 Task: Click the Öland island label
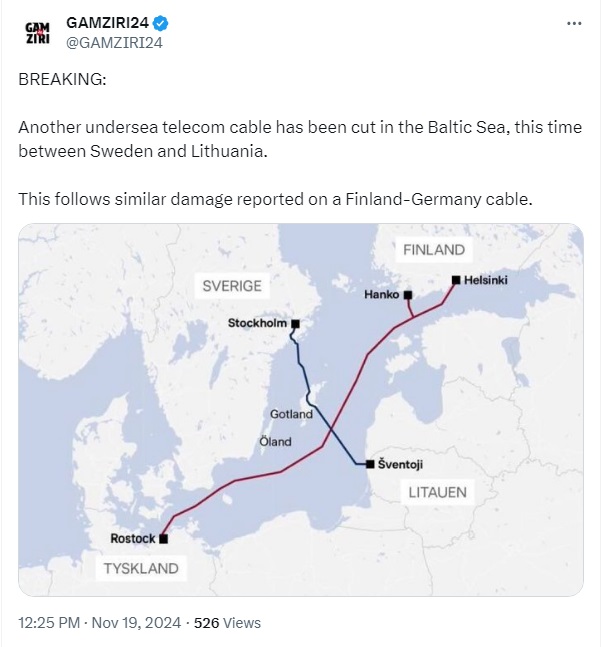pos(275,442)
